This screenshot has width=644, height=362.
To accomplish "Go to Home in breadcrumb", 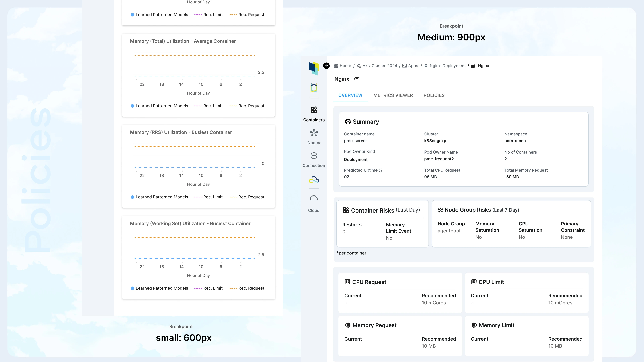I will pos(345,66).
